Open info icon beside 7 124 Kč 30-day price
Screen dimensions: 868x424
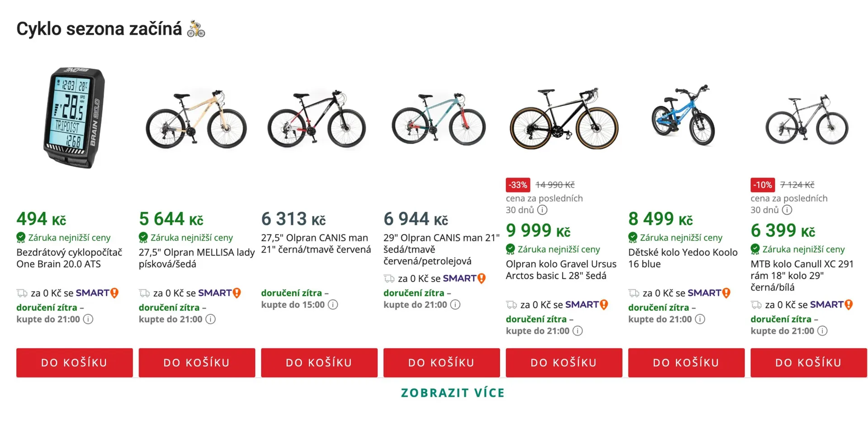click(x=787, y=210)
